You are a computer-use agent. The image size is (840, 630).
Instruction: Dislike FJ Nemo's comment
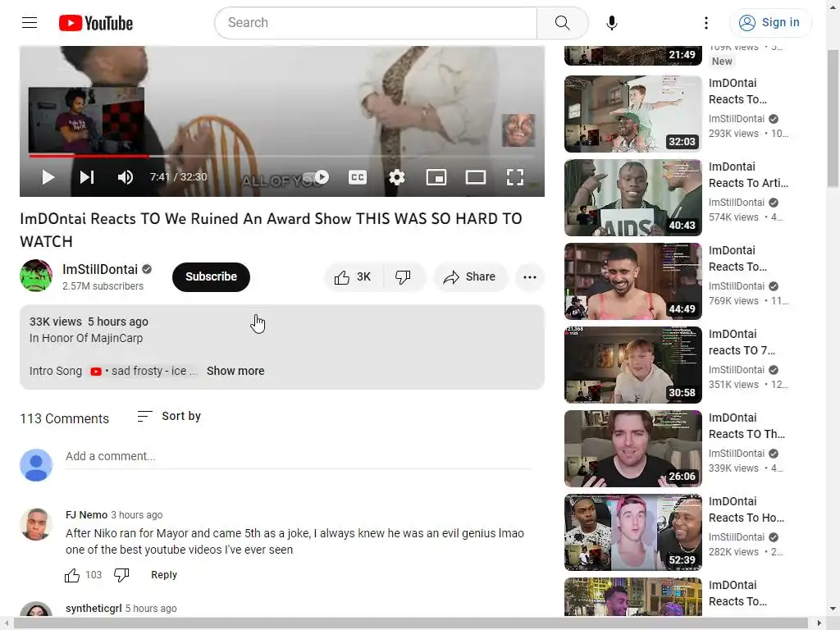121,575
